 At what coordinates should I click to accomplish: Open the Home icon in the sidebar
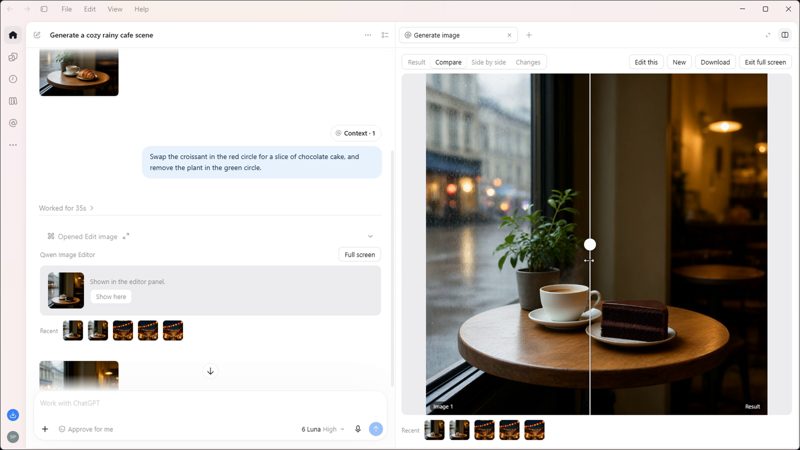click(13, 35)
